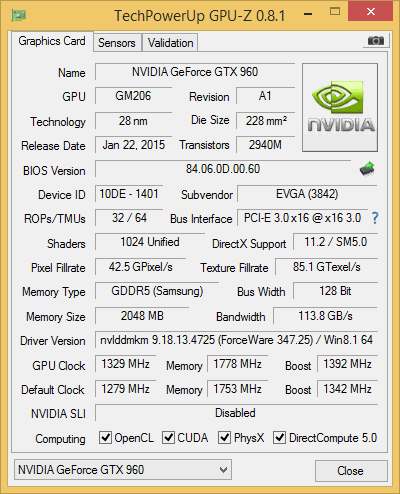The image size is (400, 494).
Task: Click the Pixel Fillrate value 42.5 GPixel/s
Action: 140,267
